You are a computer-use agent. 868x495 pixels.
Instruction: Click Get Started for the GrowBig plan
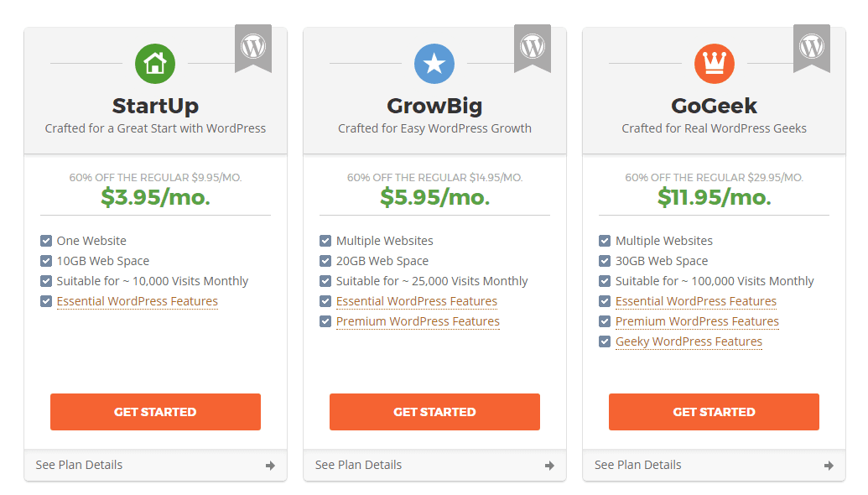coord(434,412)
